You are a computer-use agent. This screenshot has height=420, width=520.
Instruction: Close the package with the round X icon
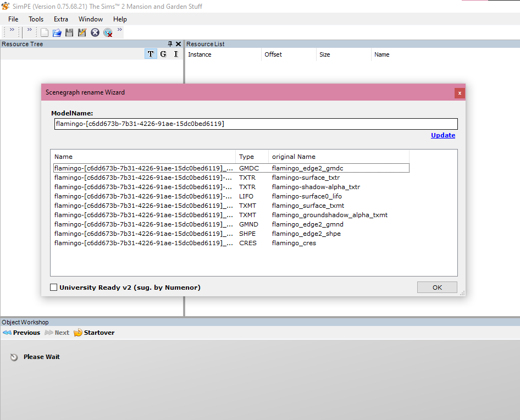click(95, 32)
